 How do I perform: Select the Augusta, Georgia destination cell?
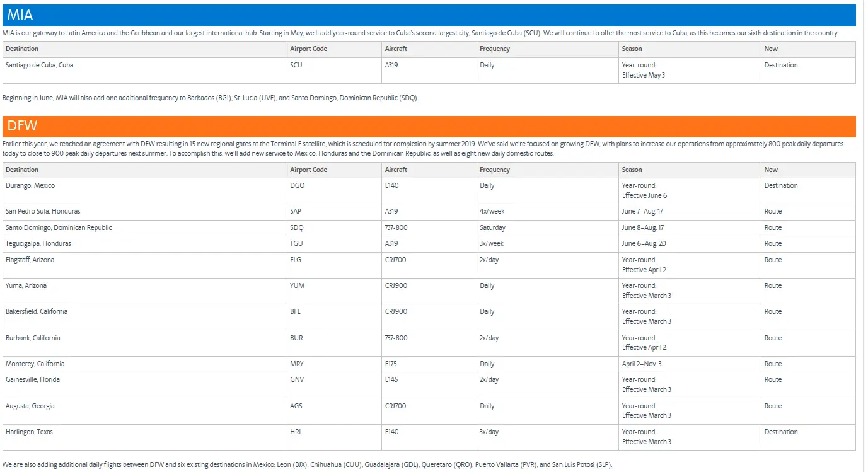[30, 406]
